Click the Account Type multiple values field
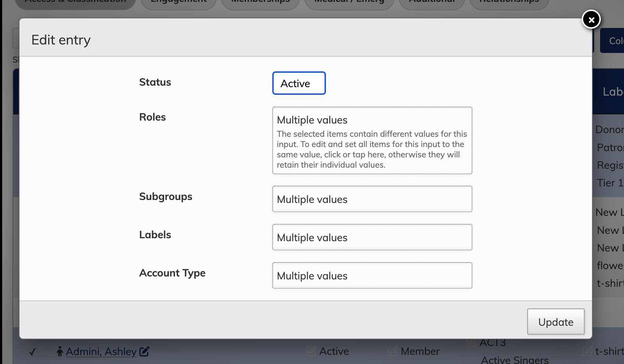This screenshot has width=624, height=364. click(x=372, y=275)
